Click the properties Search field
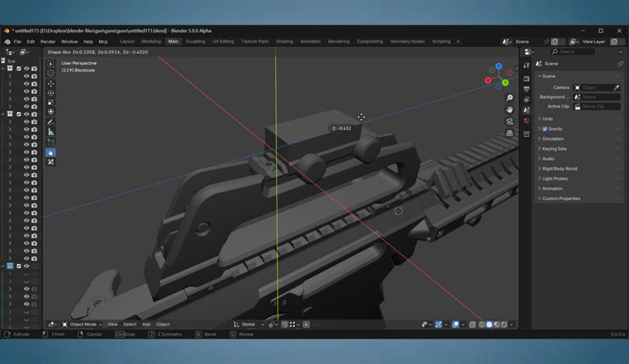The image size is (629, 364). (573, 52)
